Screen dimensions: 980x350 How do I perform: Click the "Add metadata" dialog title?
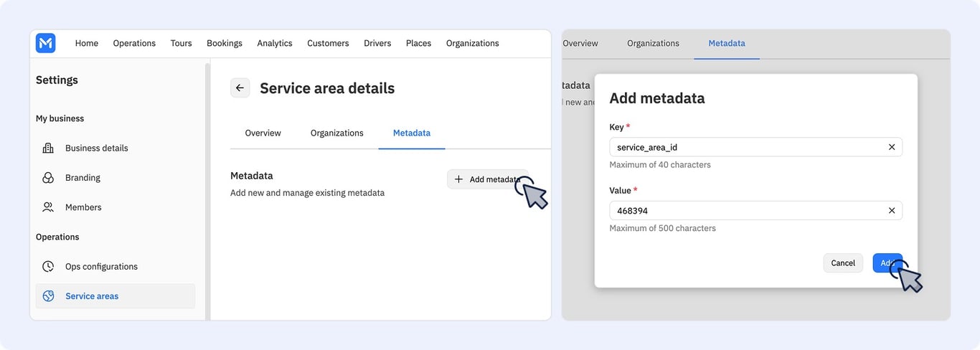(x=657, y=98)
